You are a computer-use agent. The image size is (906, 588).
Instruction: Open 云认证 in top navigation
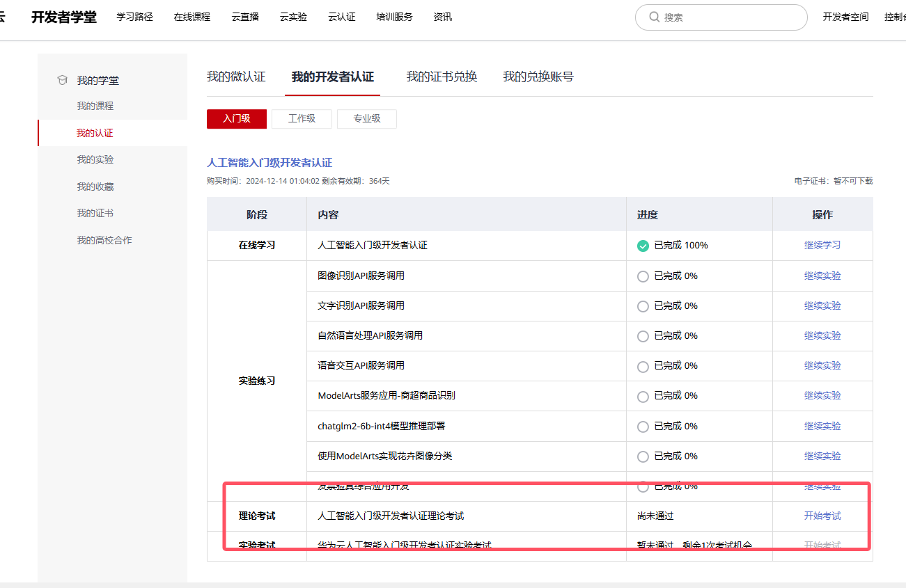[342, 17]
